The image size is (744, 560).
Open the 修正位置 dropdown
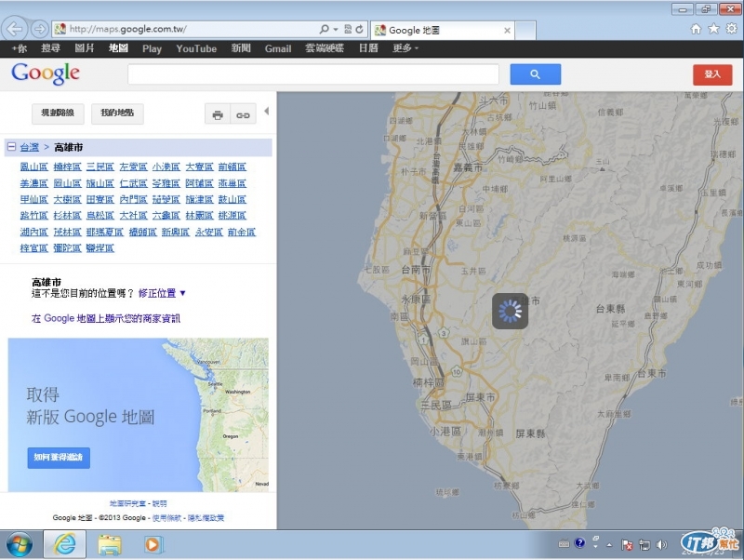pos(162,293)
